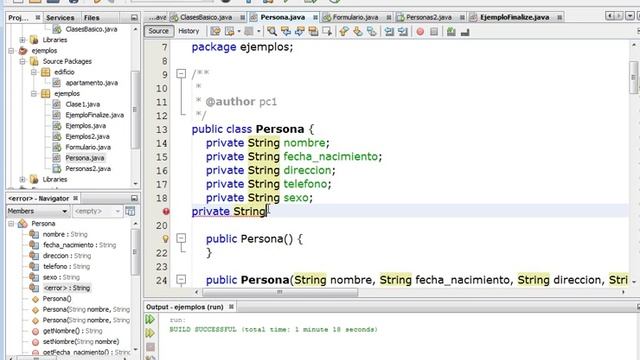Image resolution: width=640 pixels, height=360 pixels.
Task: Open the Formulario.java editor tab
Action: tap(355, 17)
